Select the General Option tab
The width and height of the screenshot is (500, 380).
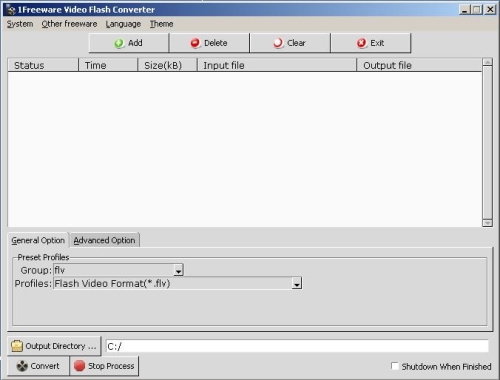(38, 240)
